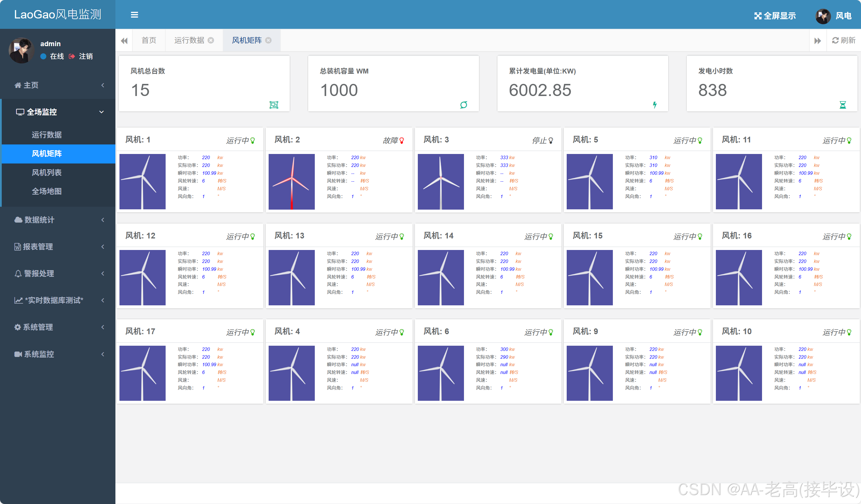Viewport: 861px width, 504px height.
Task: Open the 全场地图 submenu link
Action: [x=47, y=191]
